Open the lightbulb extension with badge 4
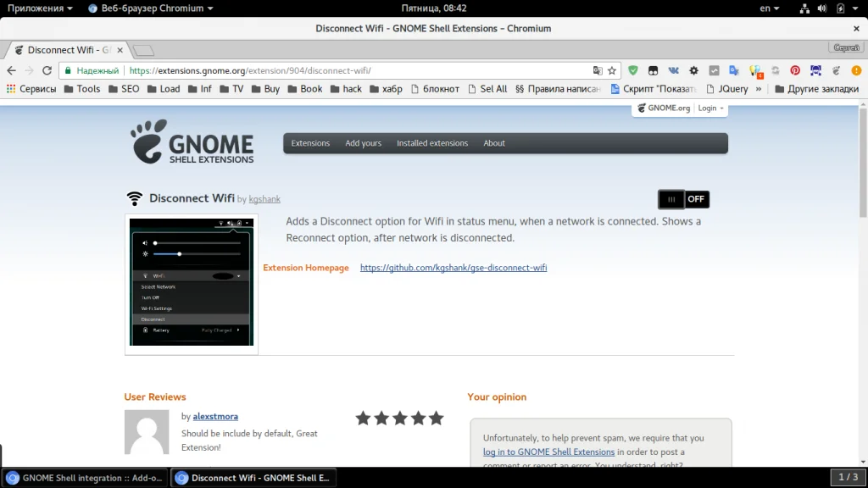The image size is (868, 488). [x=755, y=71]
